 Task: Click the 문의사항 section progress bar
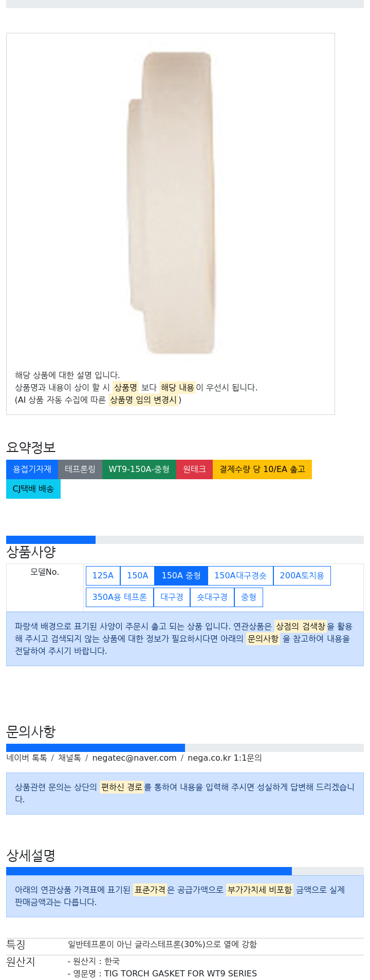pyautogui.click(x=185, y=747)
